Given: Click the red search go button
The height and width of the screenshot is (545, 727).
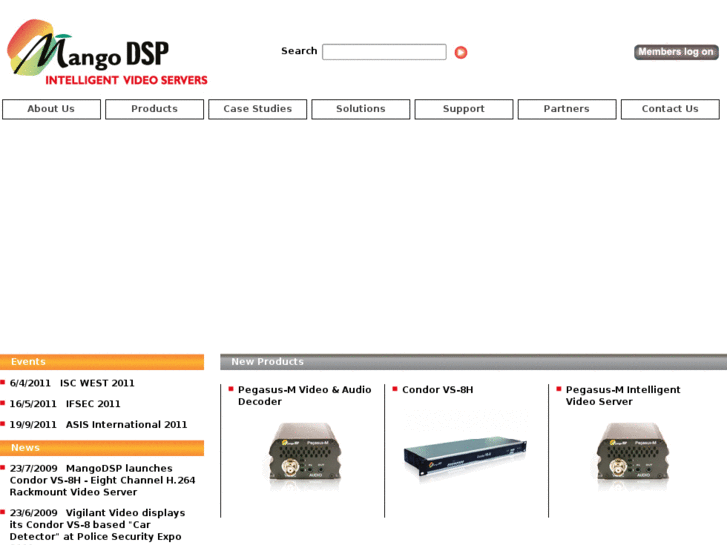Looking at the screenshot, I should click(x=461, y=52).
